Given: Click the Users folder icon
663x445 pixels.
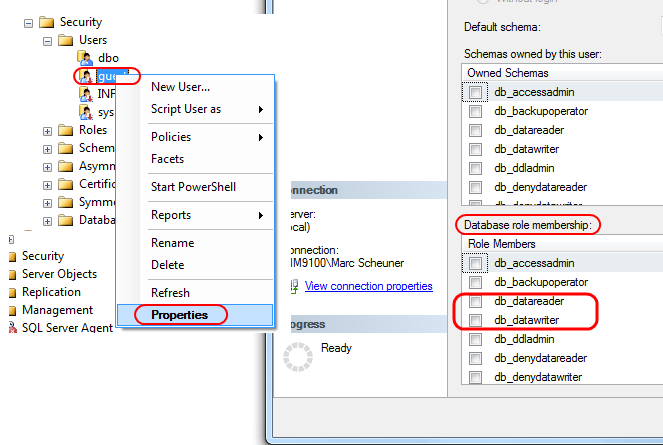Looking at the screenshot, I should pyautogui.click(x=66, y=40).
